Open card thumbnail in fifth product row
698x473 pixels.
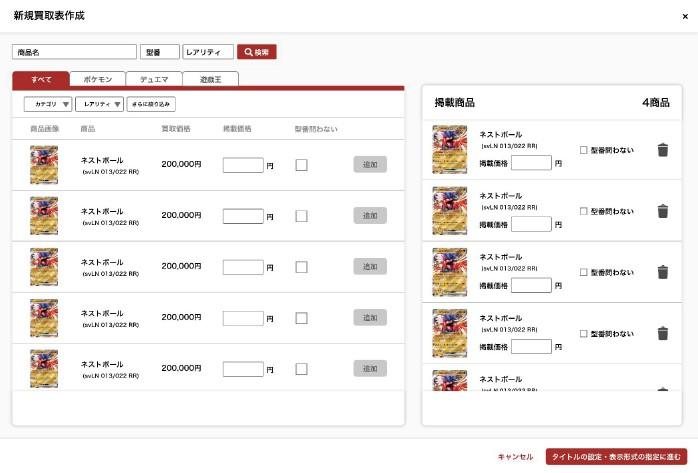(x=44, y=369)
